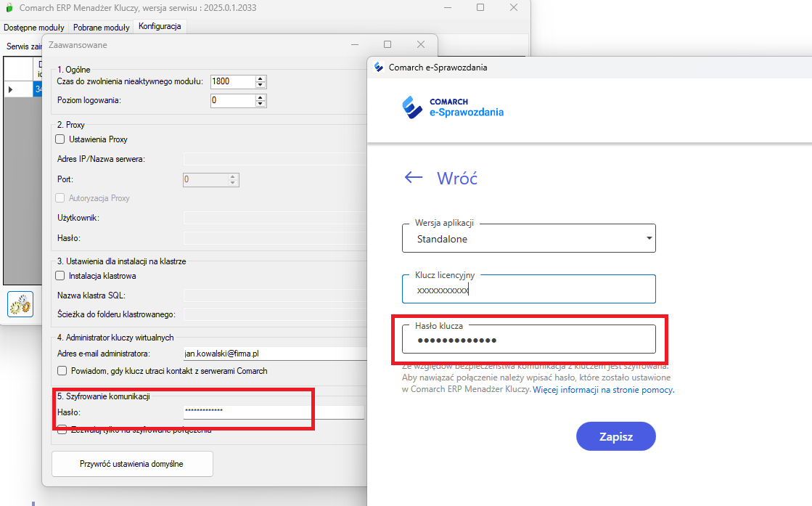
Task: Toggle the disabled Autoryzacja Proxy checkbox
Action: pyautogui.click(x=60, y=198)
